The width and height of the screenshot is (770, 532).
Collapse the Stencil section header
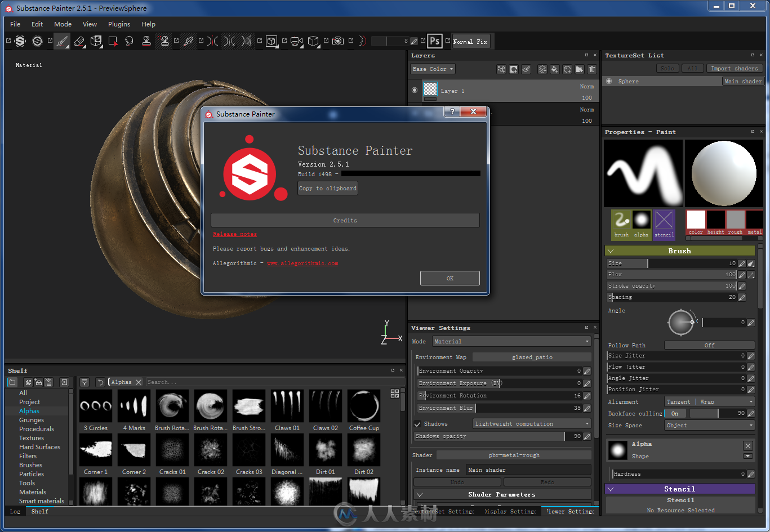tap(680, 489)
